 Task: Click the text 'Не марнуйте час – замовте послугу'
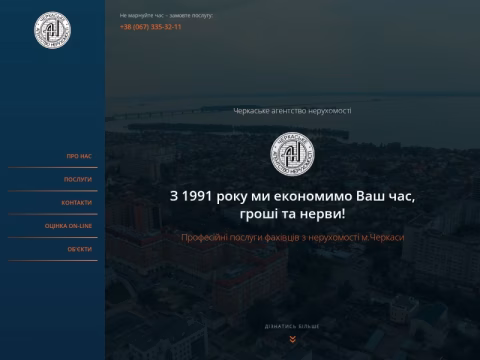click(x=166, y=15)
